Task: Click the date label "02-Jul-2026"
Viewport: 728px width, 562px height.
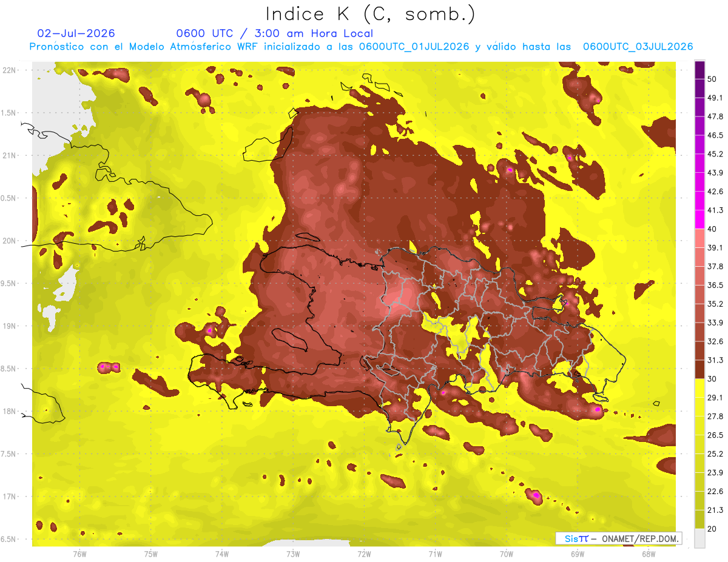Action: 76,33
